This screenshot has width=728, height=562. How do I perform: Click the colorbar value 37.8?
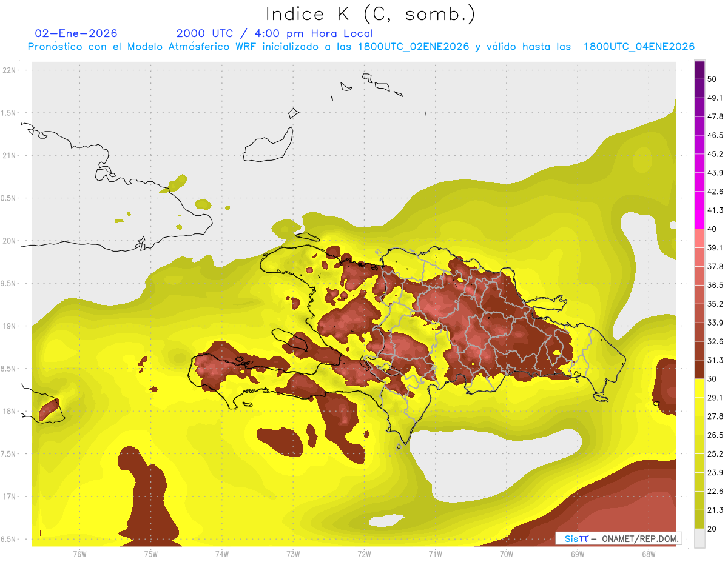(715, 267)
